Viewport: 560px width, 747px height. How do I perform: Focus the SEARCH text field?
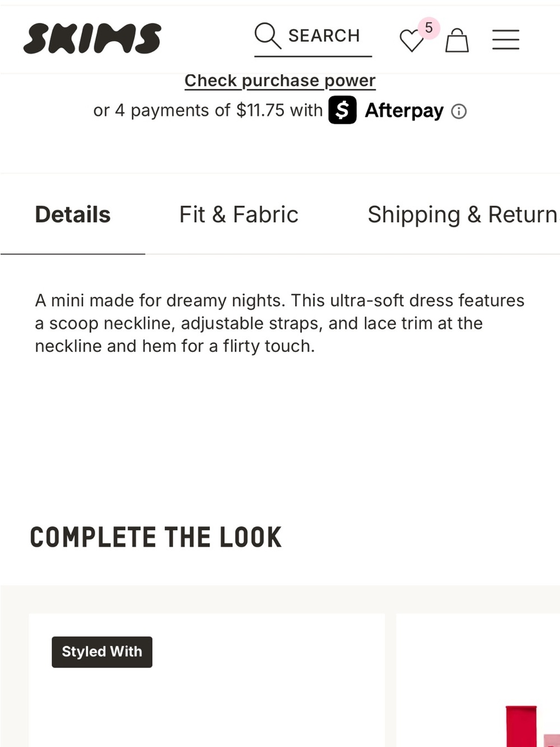point(313,38)
